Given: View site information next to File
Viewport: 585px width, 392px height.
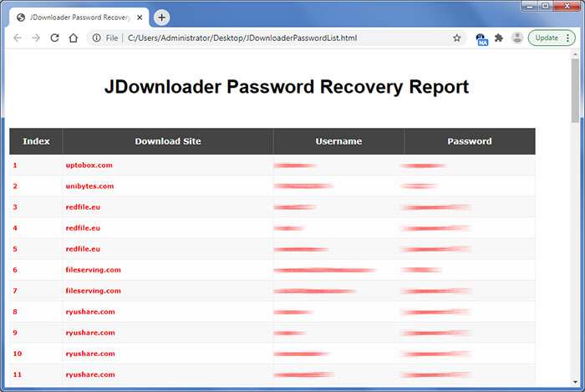Looking at the screenshot, I should click(97, 38).
